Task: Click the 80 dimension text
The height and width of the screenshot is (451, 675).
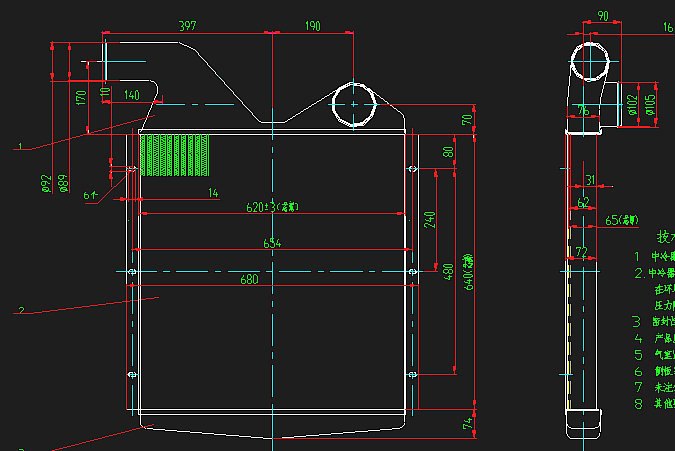Action: [x=449, y=152]
